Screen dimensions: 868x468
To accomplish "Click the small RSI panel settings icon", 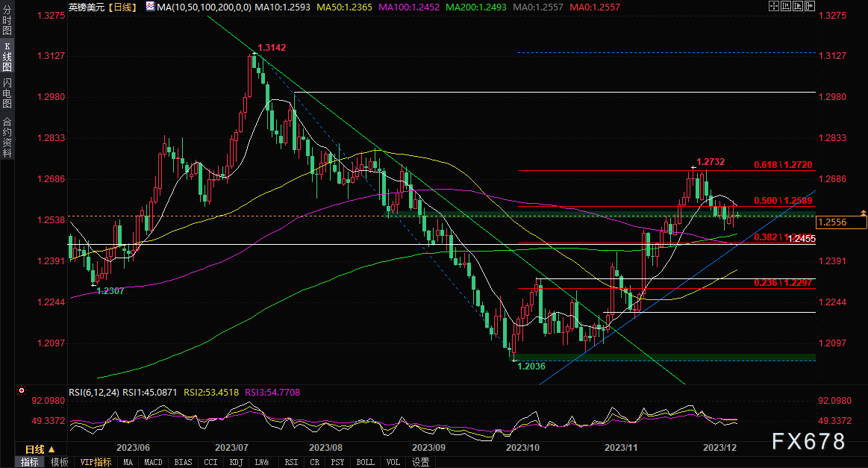I will [21, 390].
